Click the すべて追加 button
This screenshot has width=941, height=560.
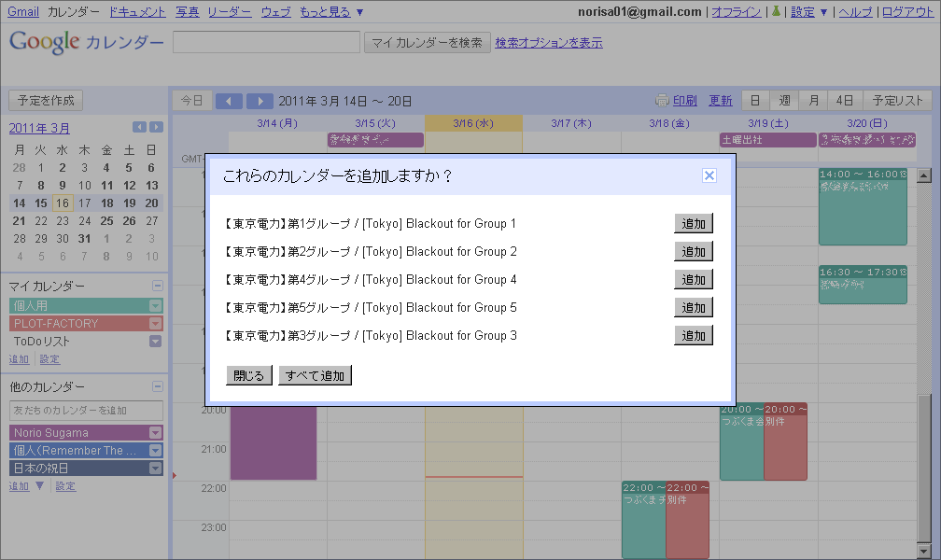pyautogui.click(x=316, y=375)
